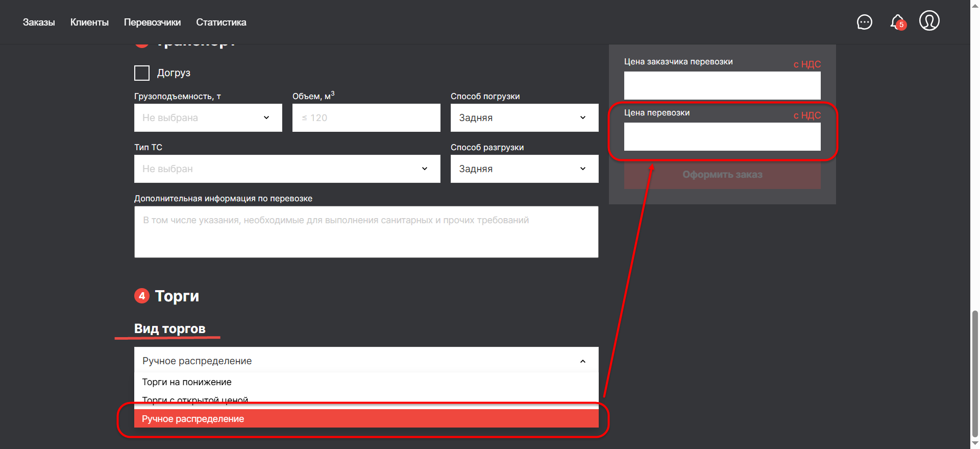Open the Клиенты section
This screenshot has width=980, height=449.
89,22
